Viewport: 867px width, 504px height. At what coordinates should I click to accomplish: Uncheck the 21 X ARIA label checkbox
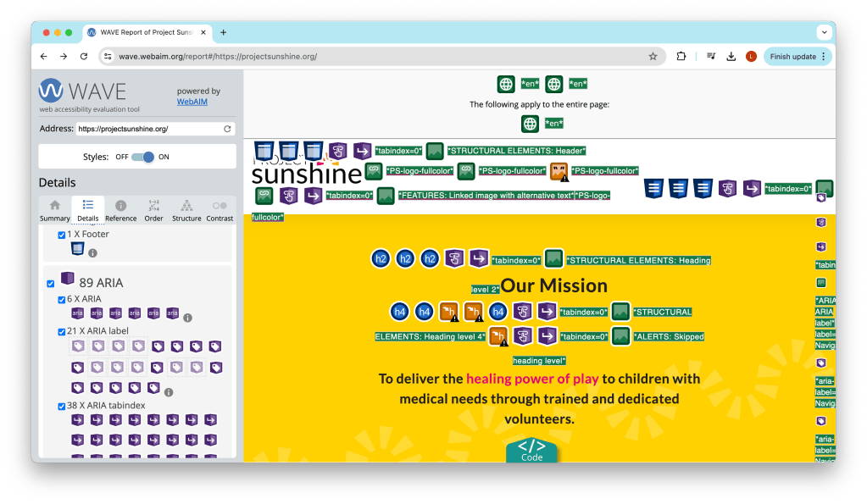coord(62,331)
